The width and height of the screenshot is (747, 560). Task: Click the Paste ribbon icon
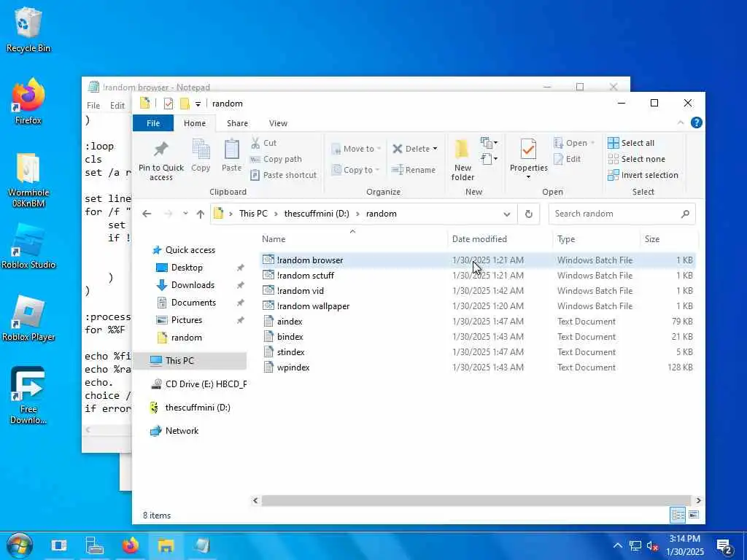pos(231,149)
